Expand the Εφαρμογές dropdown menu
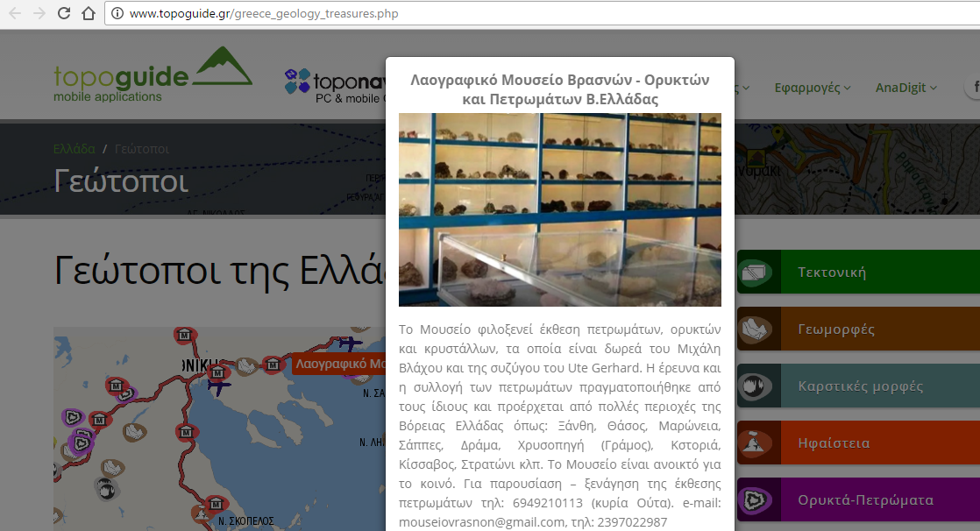This screenshot has width=980, height=531. 813,88
